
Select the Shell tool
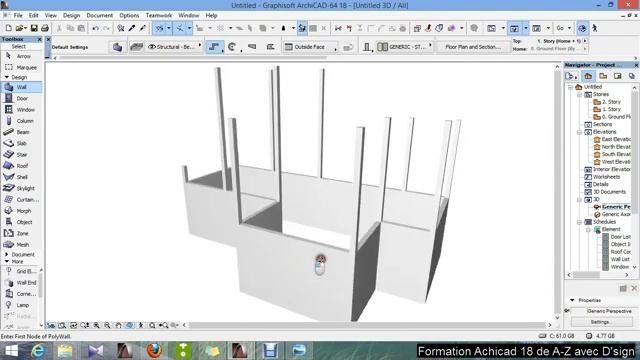click(x=21, y=177)
